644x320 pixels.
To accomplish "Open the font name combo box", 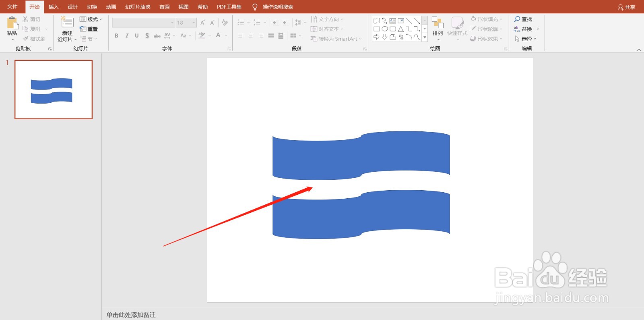I will tap(143, 23).
